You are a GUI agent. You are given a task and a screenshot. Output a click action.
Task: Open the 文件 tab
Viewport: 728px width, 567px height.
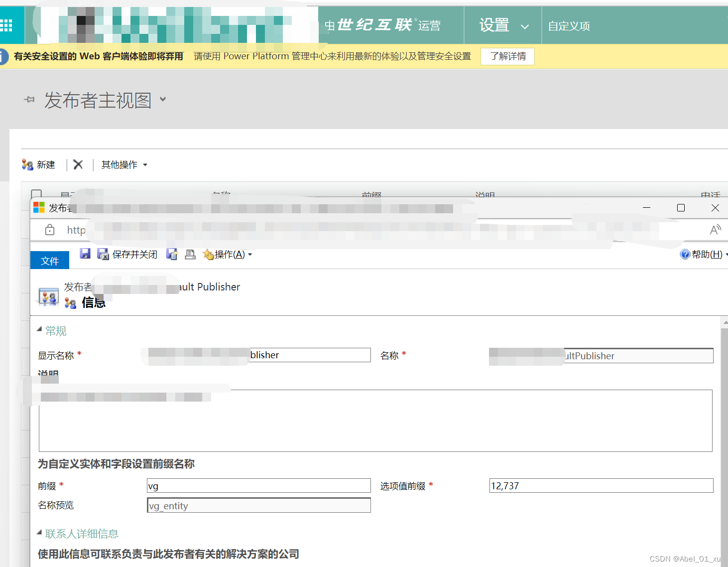50,261
